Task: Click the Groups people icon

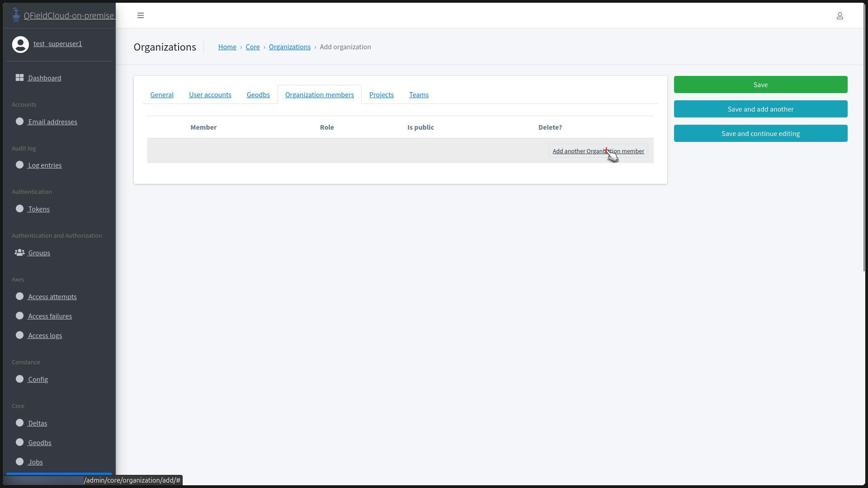Action: click(19, 253)
